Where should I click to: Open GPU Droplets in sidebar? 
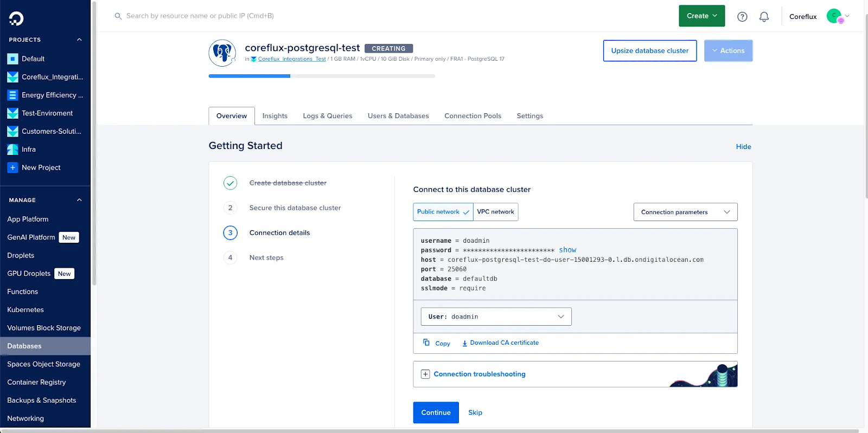pyautogui.click(x=29, y=274)
